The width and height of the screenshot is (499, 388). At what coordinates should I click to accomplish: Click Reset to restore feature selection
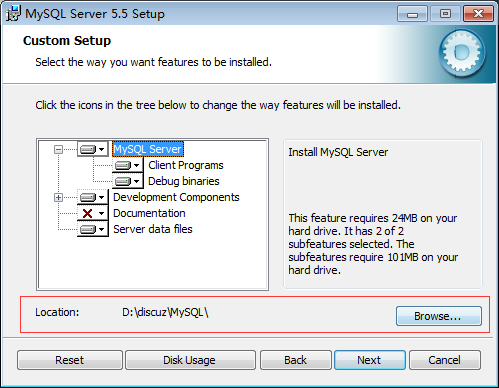click(70, 360)
